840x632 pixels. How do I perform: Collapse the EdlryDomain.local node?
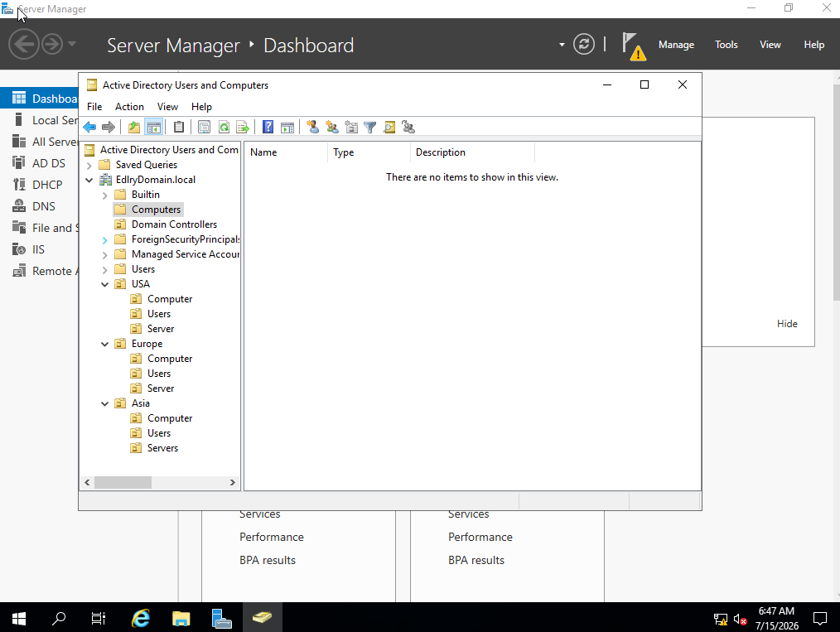[x=89, y=180]
